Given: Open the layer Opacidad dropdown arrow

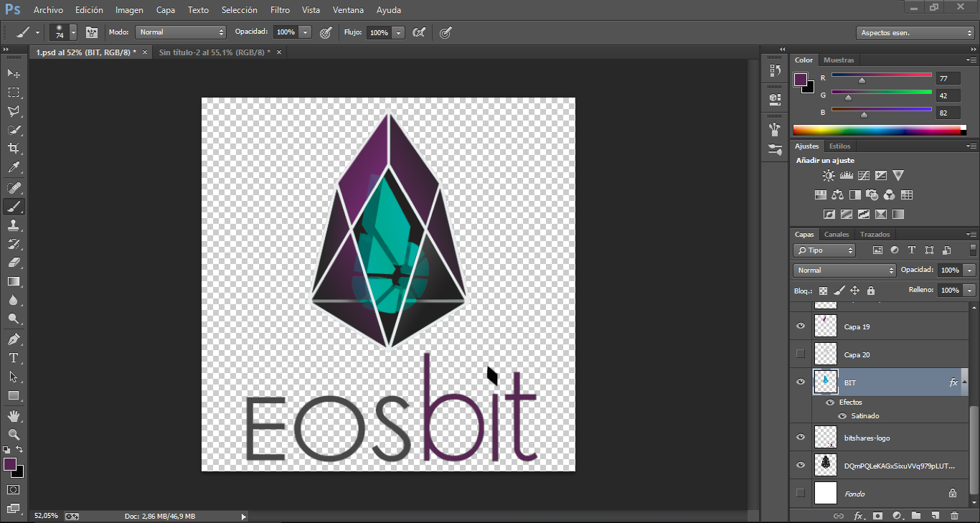Looking at the screenshot, I should point(970,270).
